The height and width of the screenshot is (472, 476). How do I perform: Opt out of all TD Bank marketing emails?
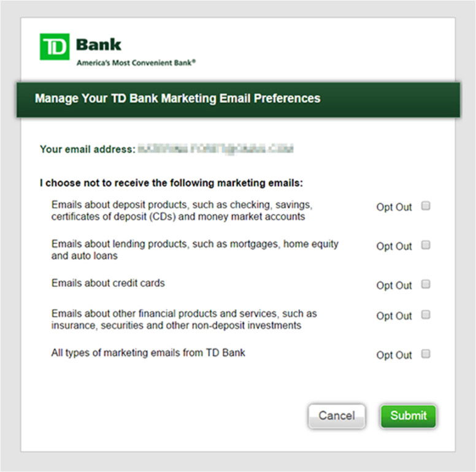(426, 354)
